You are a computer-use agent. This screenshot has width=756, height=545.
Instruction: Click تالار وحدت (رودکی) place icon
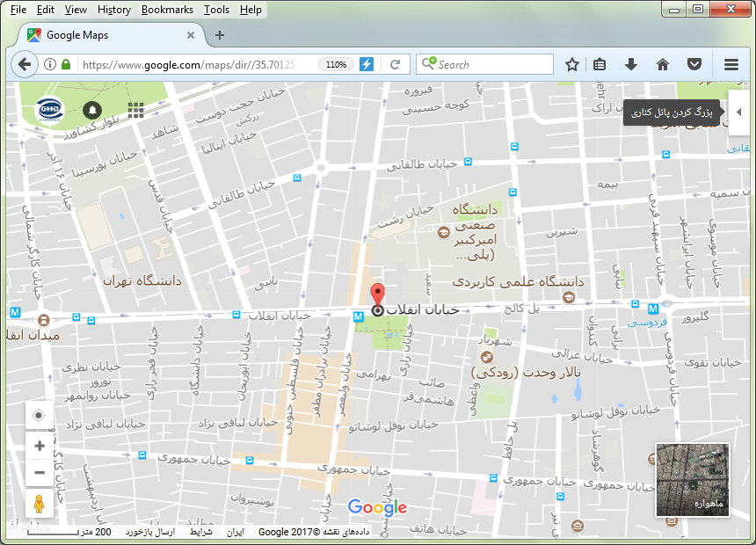(x=488, y=358)
